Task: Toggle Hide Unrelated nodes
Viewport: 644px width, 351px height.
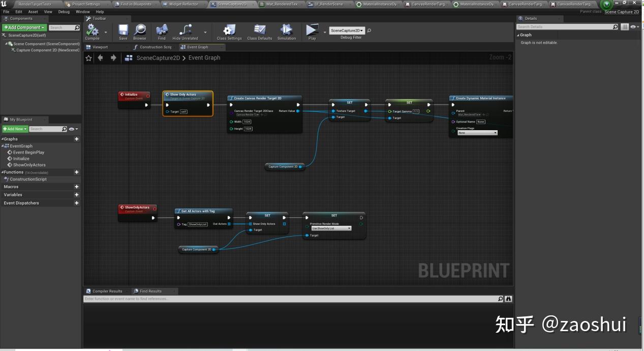Action: click(x=185, y=31)
